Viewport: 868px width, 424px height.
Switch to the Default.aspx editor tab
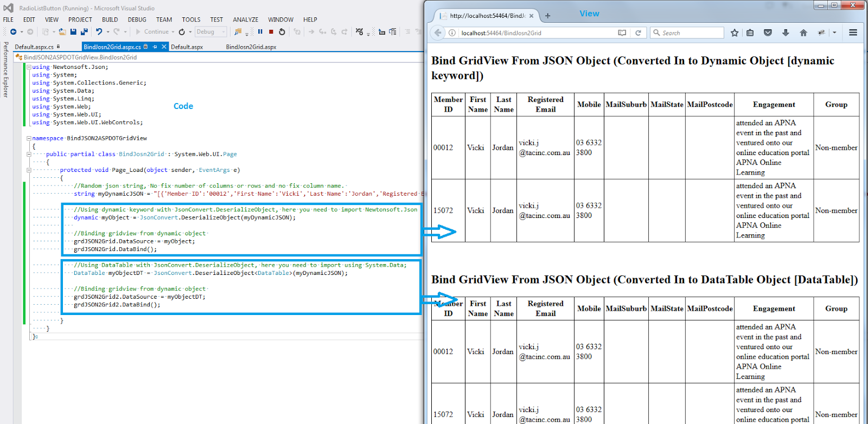click(187, 47)
